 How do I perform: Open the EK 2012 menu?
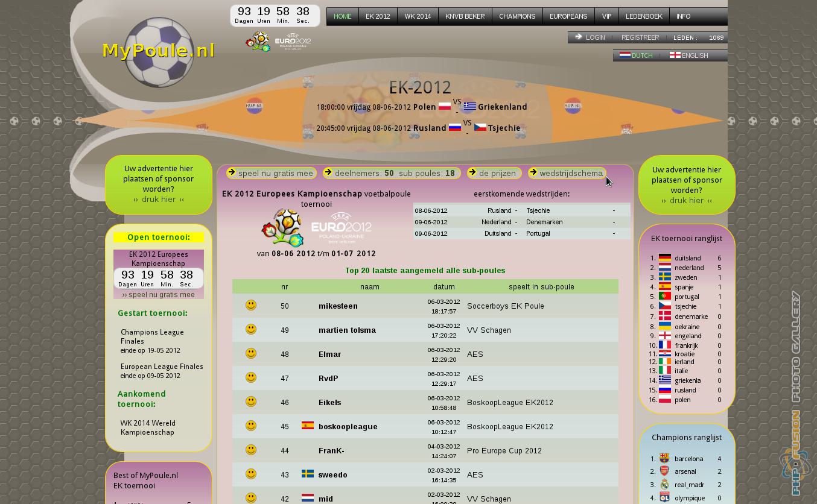(x=378, y=16)
